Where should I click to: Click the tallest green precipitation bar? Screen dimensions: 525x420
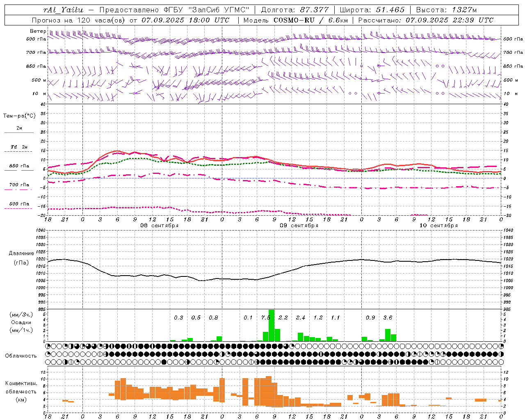[x=272, y=326]
